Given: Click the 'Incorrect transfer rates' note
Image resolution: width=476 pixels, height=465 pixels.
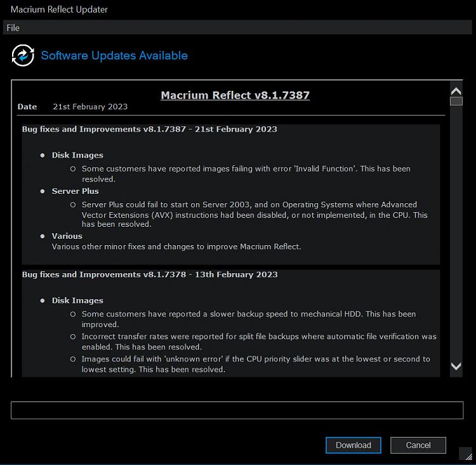Looking at the screenshot, I should 259,342.
